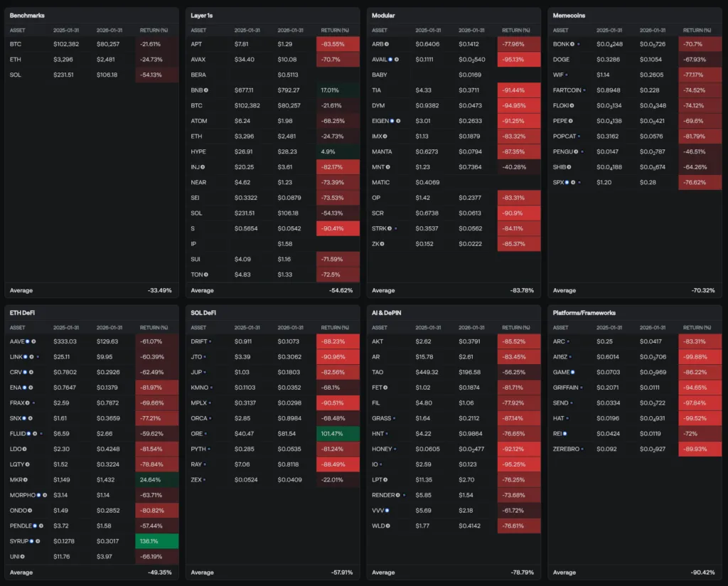Click the green 136.1% return cell for SYRUP
Image resolution: width=728 pixels, height=586 pixels.
click(156, 541)
